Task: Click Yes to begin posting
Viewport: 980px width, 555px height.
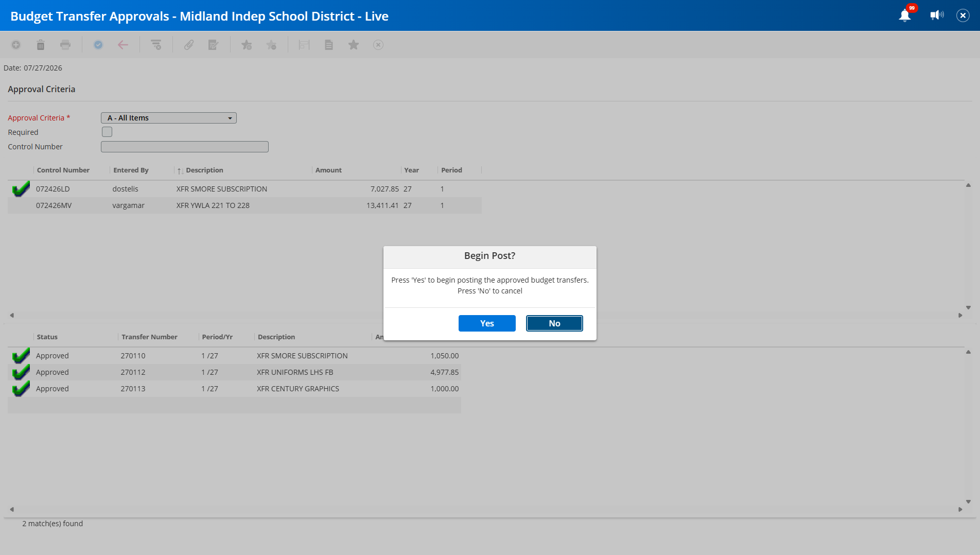Action: pyautogui.click(x=487, y=323)
